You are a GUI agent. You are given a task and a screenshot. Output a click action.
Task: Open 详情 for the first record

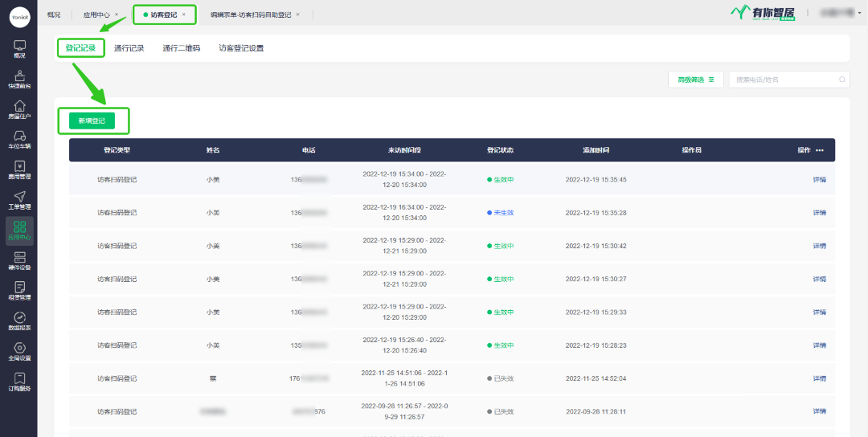coord(819,179)
